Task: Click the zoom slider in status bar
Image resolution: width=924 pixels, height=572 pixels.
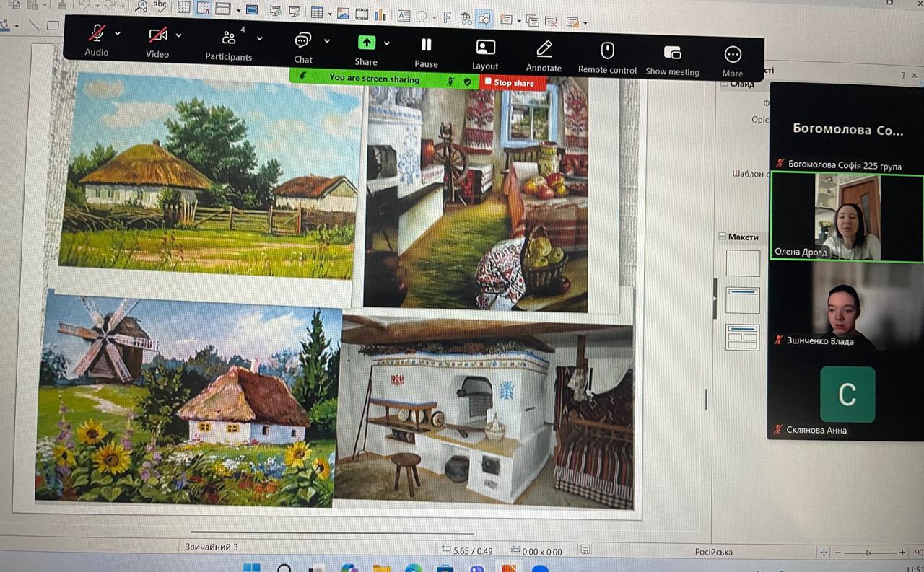Action: 868,553
